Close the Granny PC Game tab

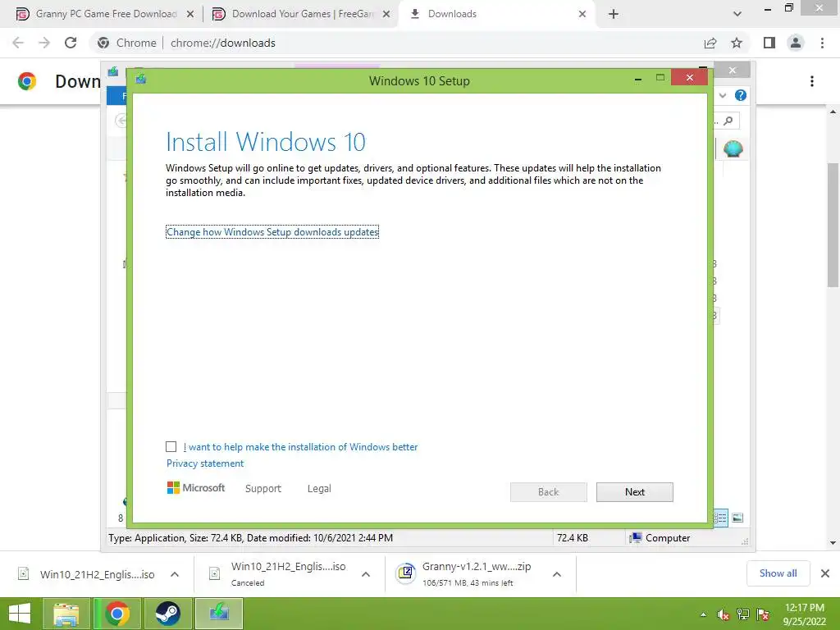[190, 15]
